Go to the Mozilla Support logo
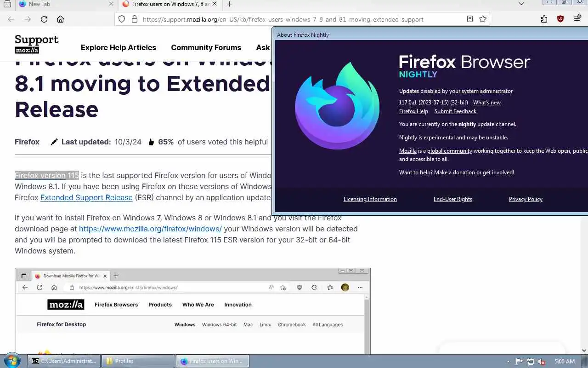Viewport: 588px width, 368px height. [x=37, y=44]
